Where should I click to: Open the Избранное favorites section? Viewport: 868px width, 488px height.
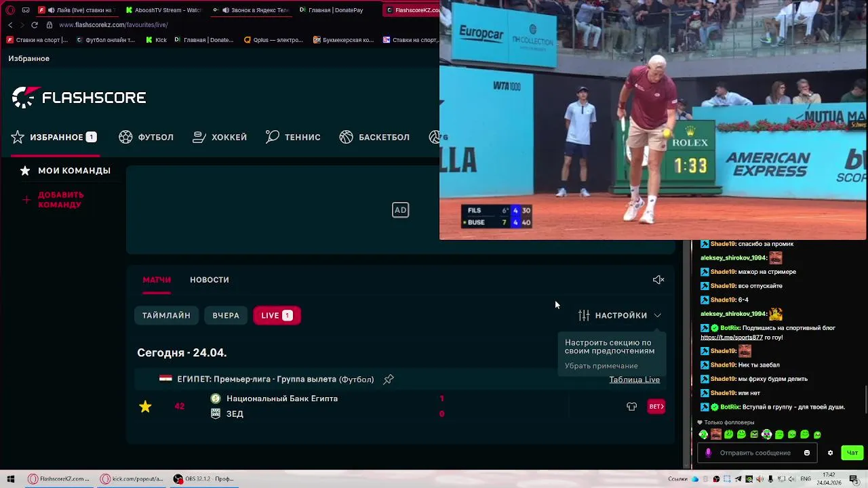tap(54, 137)
